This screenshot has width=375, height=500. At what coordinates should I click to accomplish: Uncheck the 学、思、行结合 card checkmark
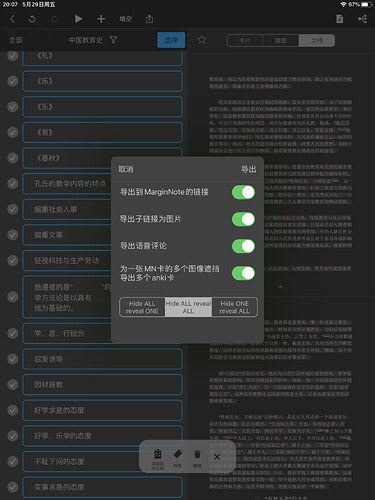[13, 333]
